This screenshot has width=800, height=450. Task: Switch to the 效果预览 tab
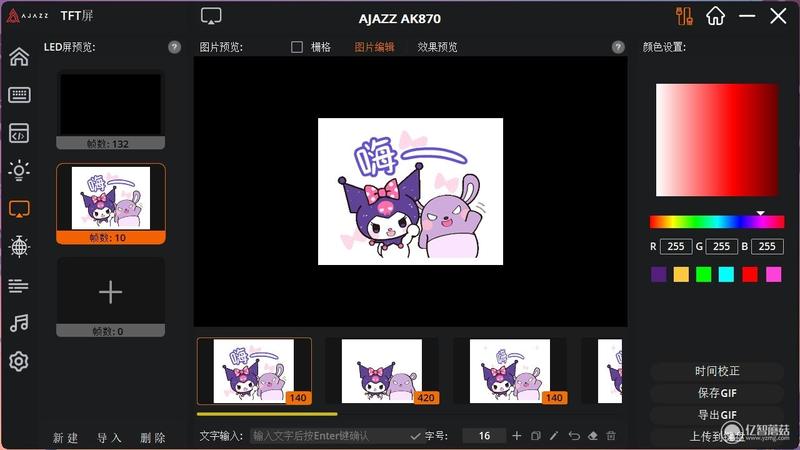click(437, 47)
